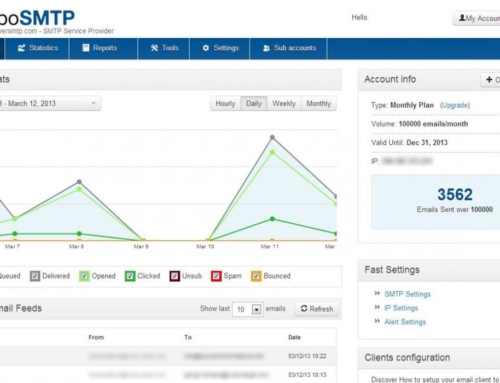This screenshot has width=500, height=383.
Task: Click the My Account user icon
Action: 462,18
